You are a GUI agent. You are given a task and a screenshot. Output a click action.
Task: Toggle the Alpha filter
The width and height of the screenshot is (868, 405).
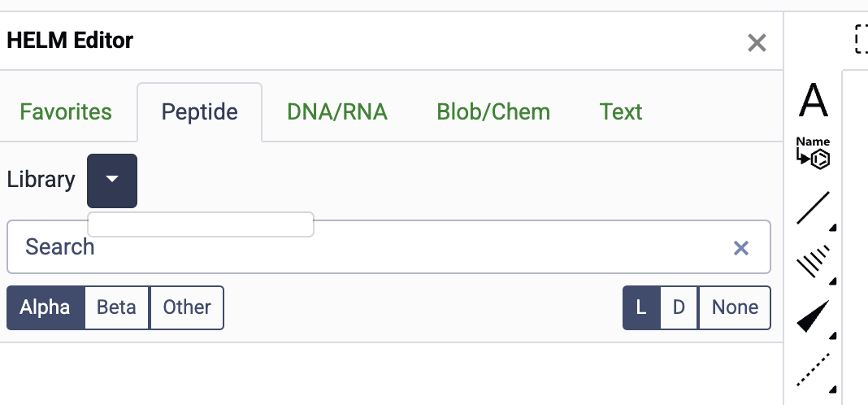point(46,307)
